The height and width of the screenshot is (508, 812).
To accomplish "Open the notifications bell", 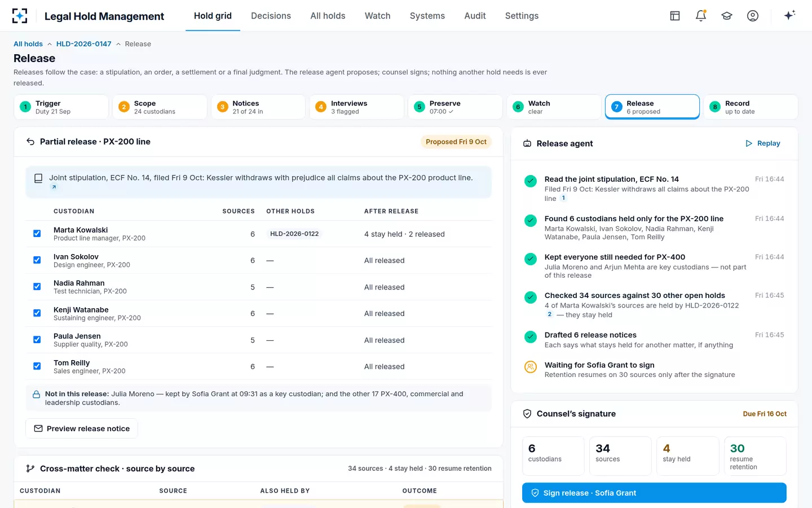I will pos(701,16).
